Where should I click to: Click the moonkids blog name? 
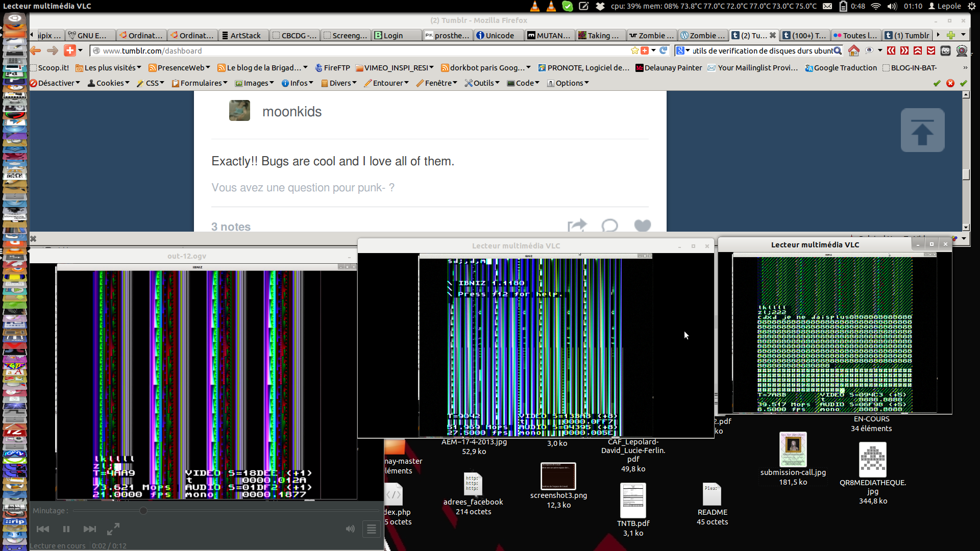[291, 112]
